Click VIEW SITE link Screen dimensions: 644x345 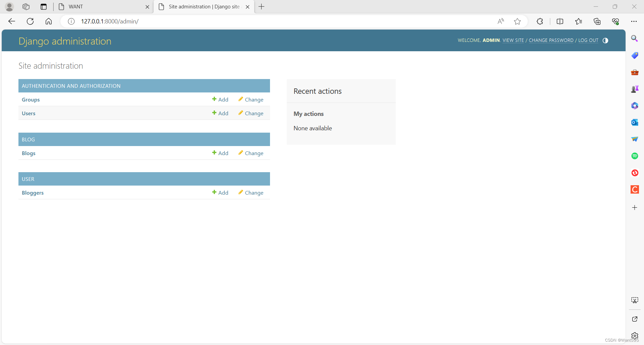pyautogui.click(x=513, y=40)
